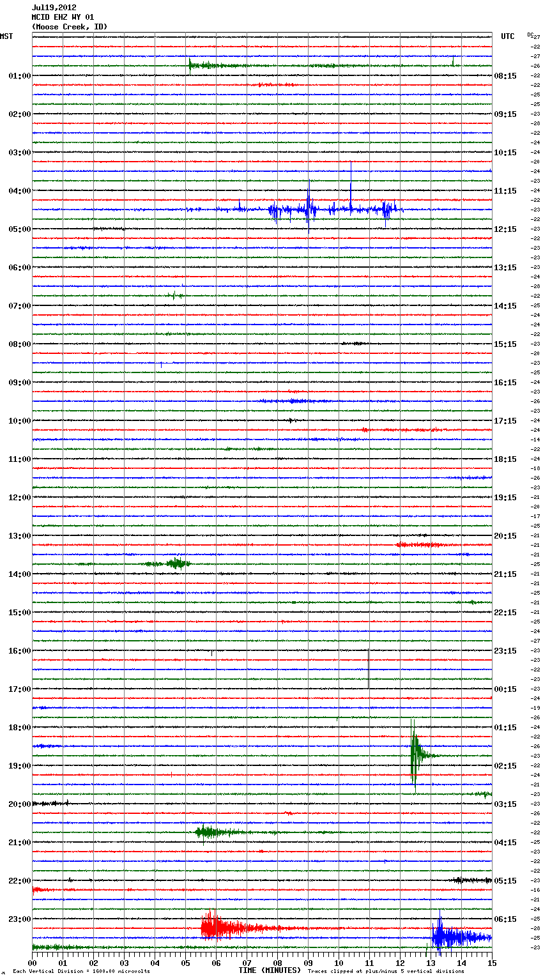Select the station code MCID EHZ WY 01
Screen dimensions: 543x980
[63, 17]
